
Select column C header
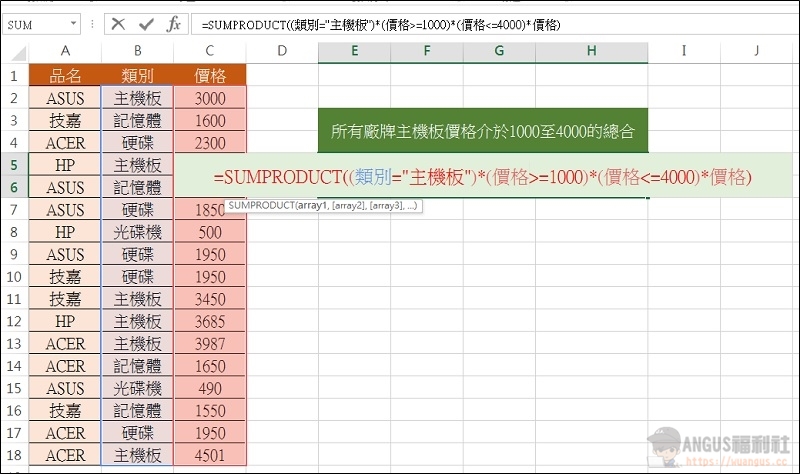pyautogui.click(x=210, y=51)
